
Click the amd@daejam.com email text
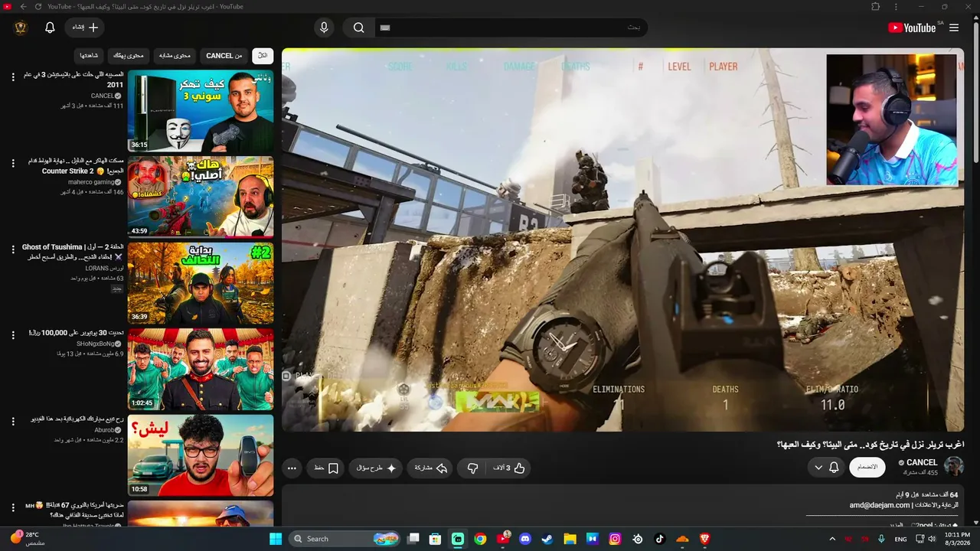click(x=880, y=505)
